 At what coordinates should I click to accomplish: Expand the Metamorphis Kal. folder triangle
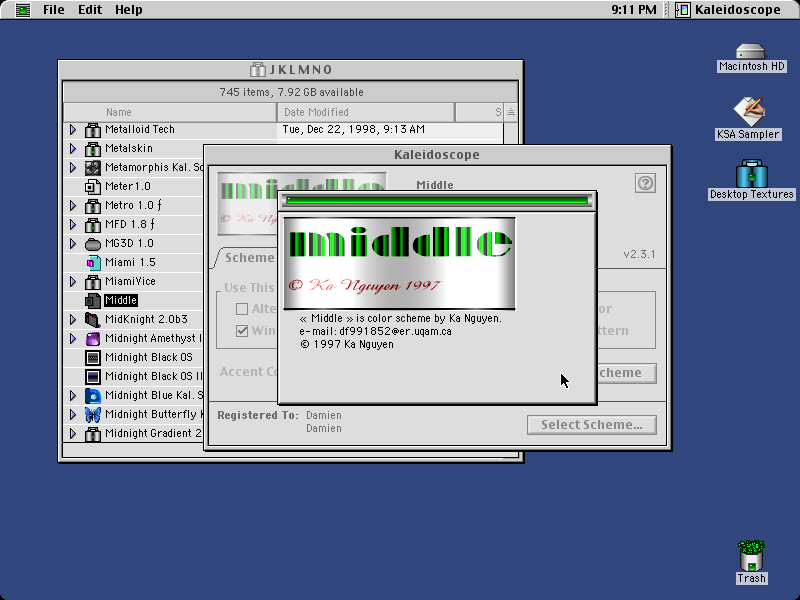pos(72,167)
